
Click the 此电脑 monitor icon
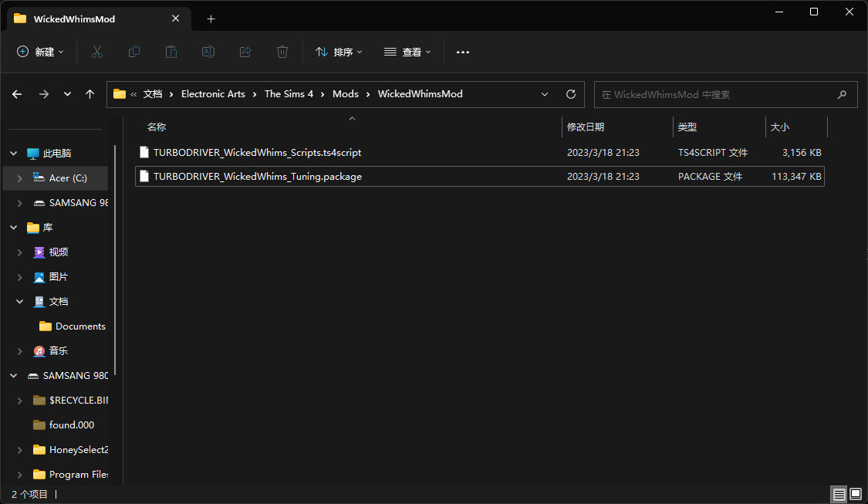[x=33, y=154]
